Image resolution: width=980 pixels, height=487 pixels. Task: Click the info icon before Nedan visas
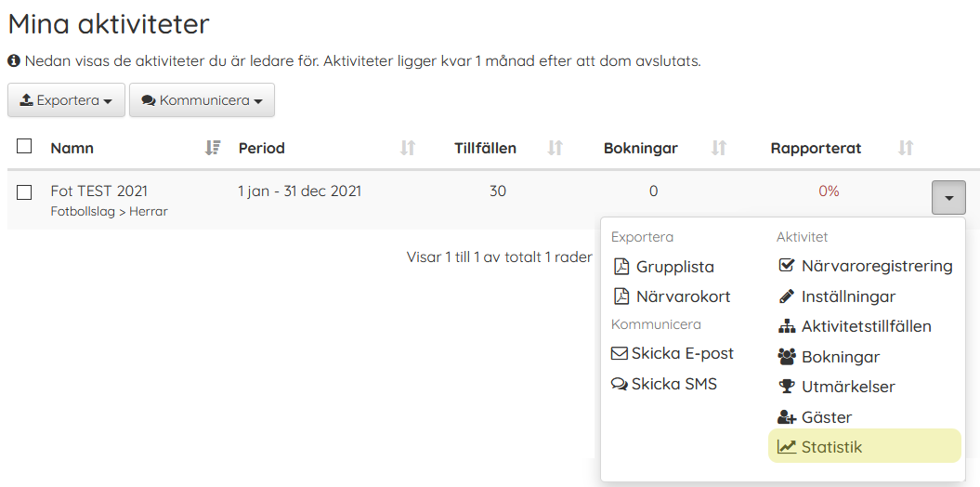click(x=13, y=62)
